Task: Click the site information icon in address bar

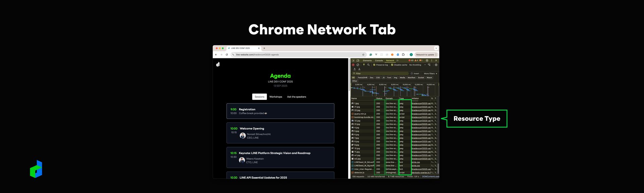Action: click(x=233, y=55)
